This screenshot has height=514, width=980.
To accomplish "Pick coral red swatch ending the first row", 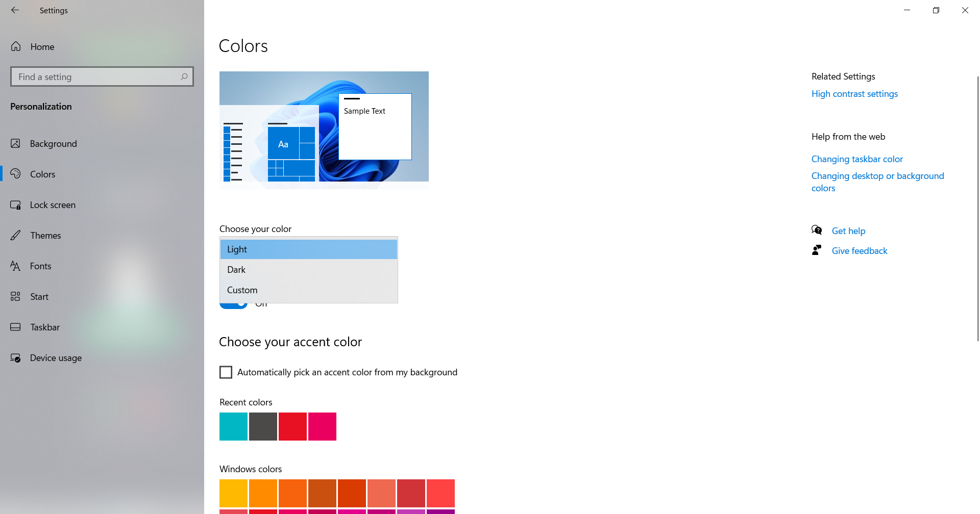I will pos(440,493).
